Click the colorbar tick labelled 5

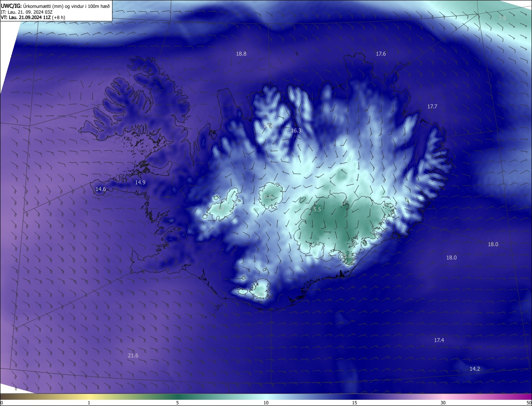click(x=177, y=403)
